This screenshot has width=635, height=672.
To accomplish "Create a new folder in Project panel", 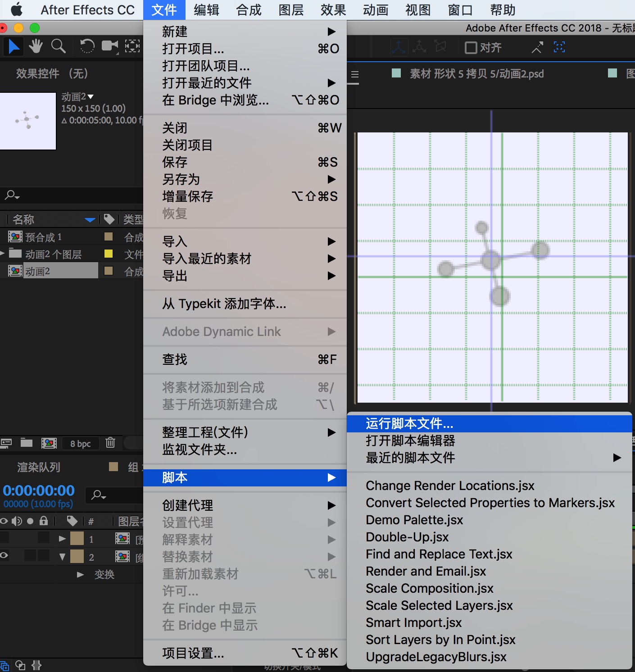I will coord(27,443).
